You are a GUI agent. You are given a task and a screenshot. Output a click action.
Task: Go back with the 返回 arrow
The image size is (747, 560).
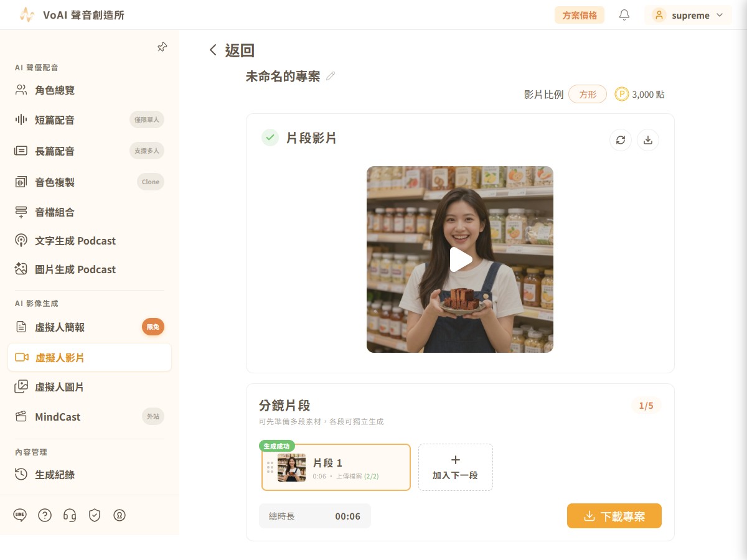tap(213, 50)
